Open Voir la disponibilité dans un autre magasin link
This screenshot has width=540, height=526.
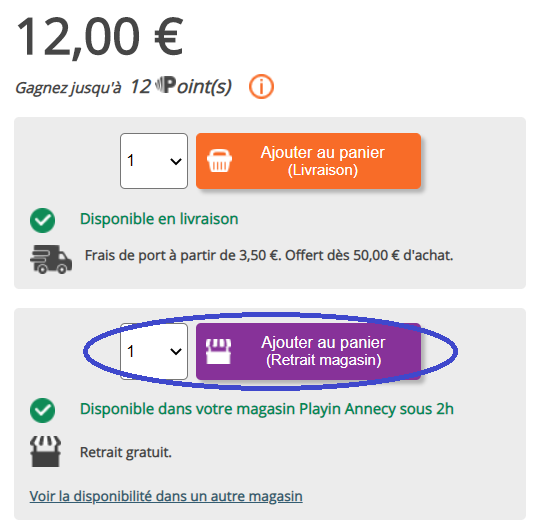[166, 496]
